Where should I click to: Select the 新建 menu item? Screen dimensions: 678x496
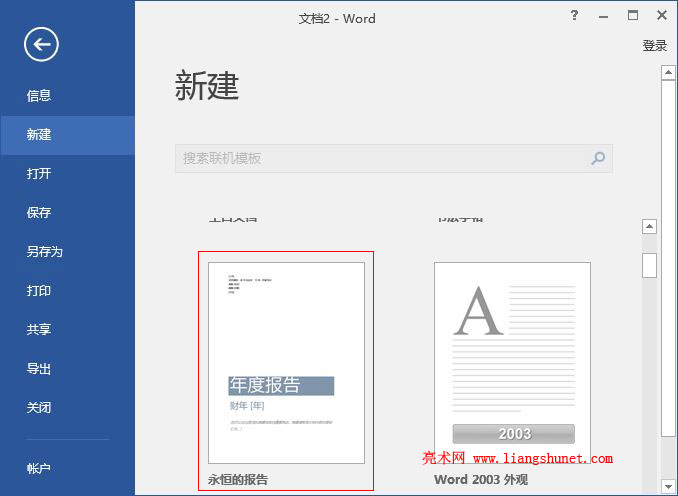pos(67,135)
